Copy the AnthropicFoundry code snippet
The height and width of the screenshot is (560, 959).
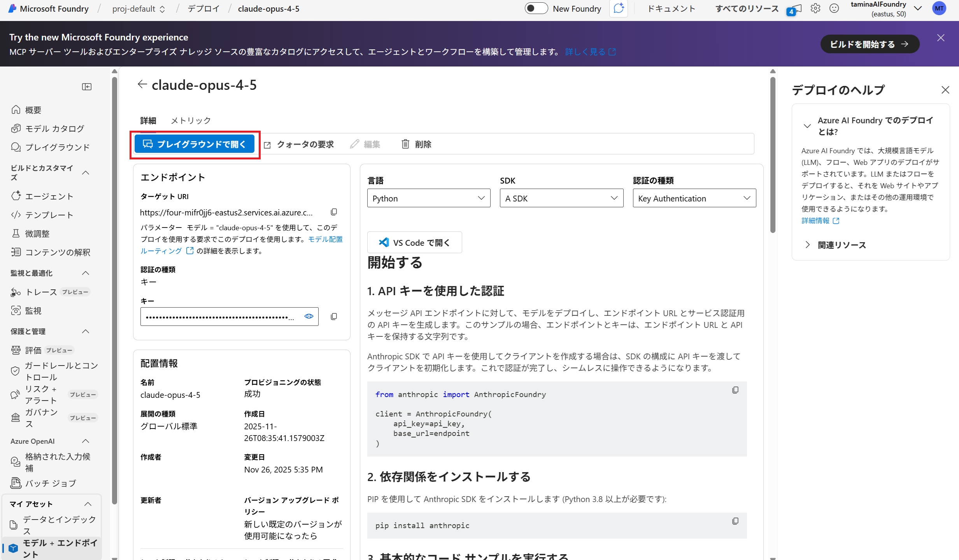click(735, 390)
